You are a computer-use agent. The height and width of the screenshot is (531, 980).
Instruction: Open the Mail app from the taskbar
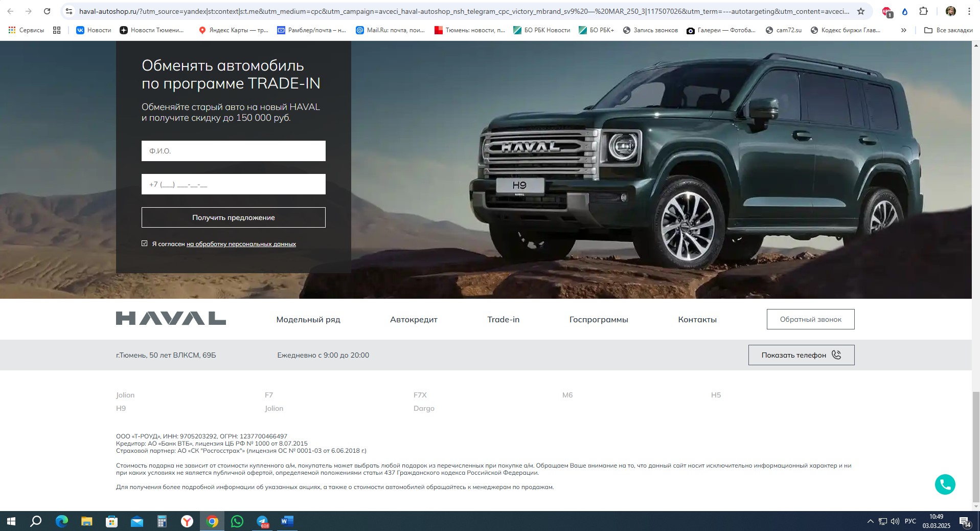(x=137, y=521)
